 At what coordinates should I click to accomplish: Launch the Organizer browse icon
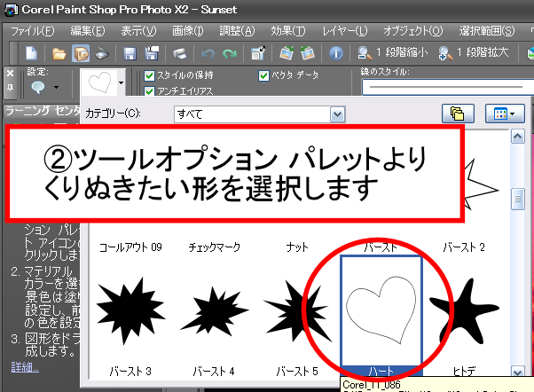[81, 53]
